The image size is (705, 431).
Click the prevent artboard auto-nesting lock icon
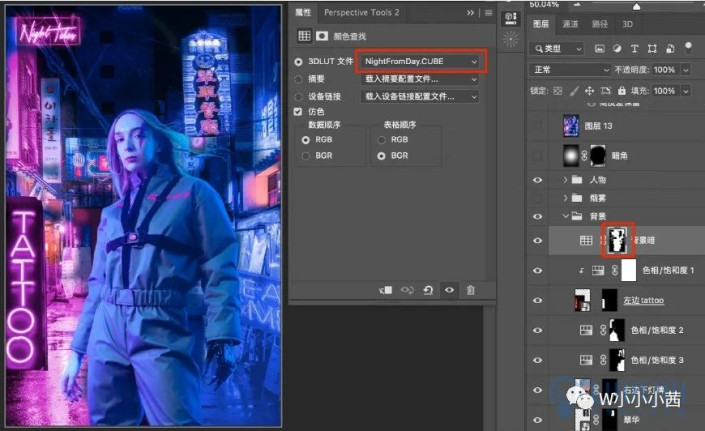(606, 91)
